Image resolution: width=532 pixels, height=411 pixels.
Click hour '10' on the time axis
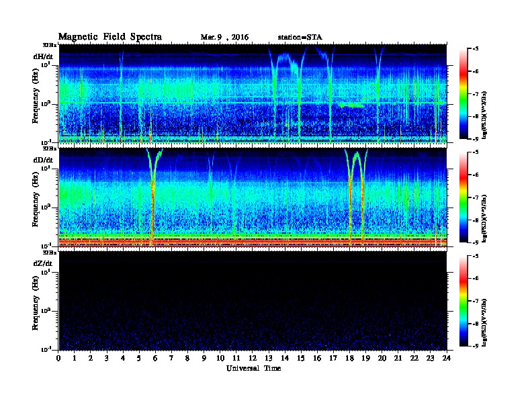220,358
